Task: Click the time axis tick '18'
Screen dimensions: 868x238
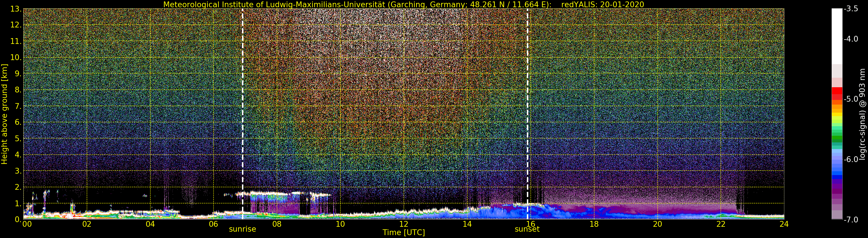Action: (x=594, y=224)
